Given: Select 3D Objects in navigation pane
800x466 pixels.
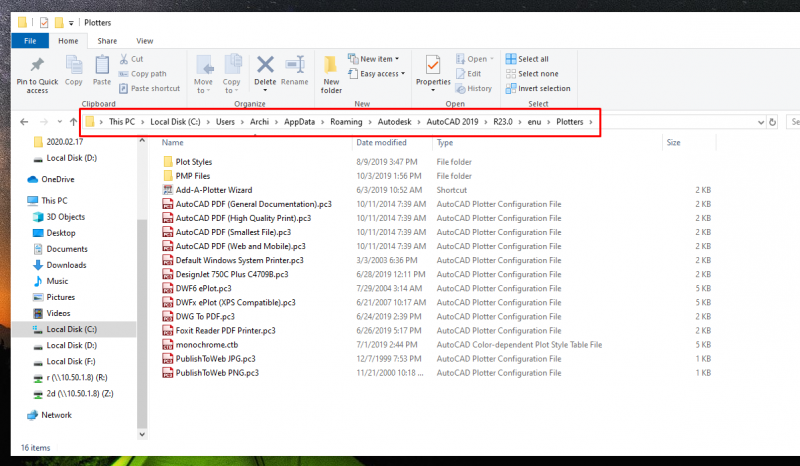Looking at the screenshot, I should coord(59,216).
